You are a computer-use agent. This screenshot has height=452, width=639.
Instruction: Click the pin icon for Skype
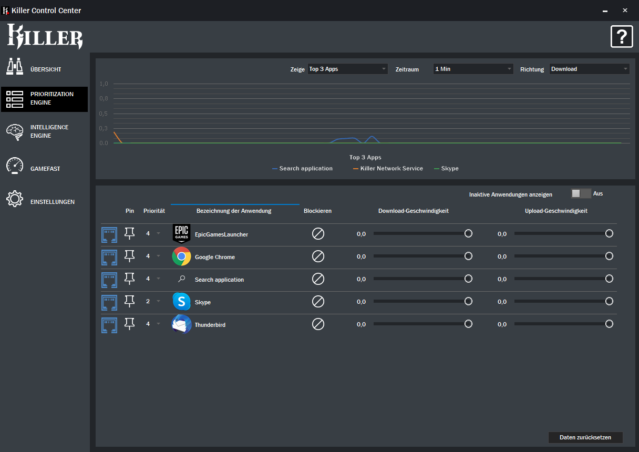coord(129,301)
